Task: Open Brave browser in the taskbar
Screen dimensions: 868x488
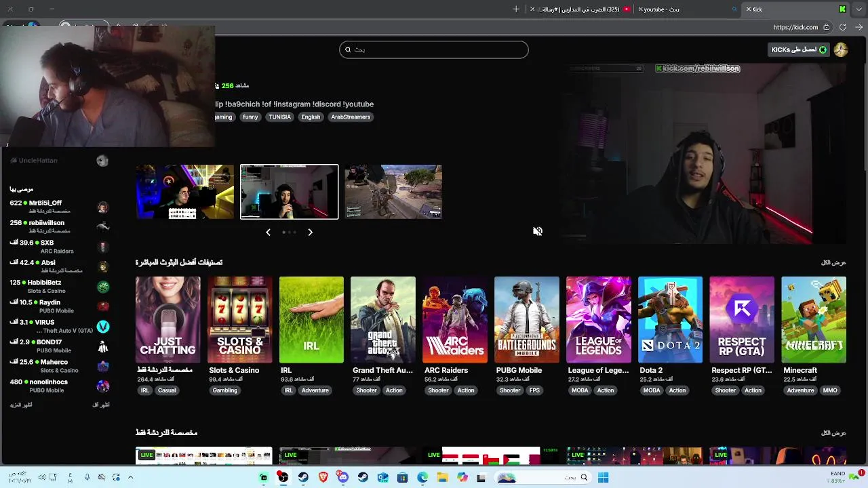Action: (323, 478)
